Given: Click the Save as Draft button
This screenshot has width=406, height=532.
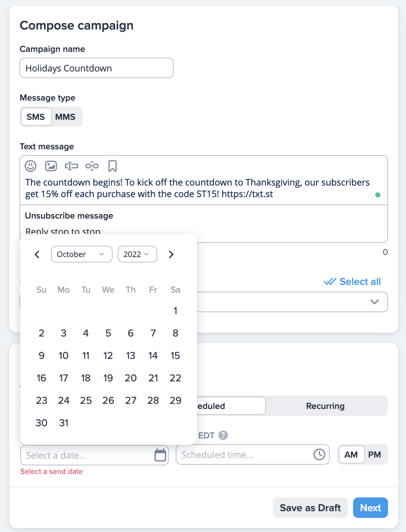Looking at the screenshot, I should pyautogui.click(x=310, y=507).
